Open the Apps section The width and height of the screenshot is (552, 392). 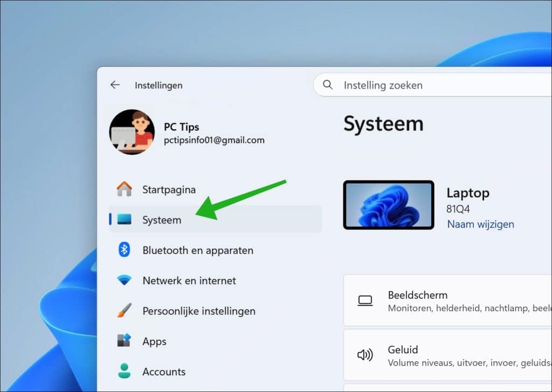(x=215, y=341)
